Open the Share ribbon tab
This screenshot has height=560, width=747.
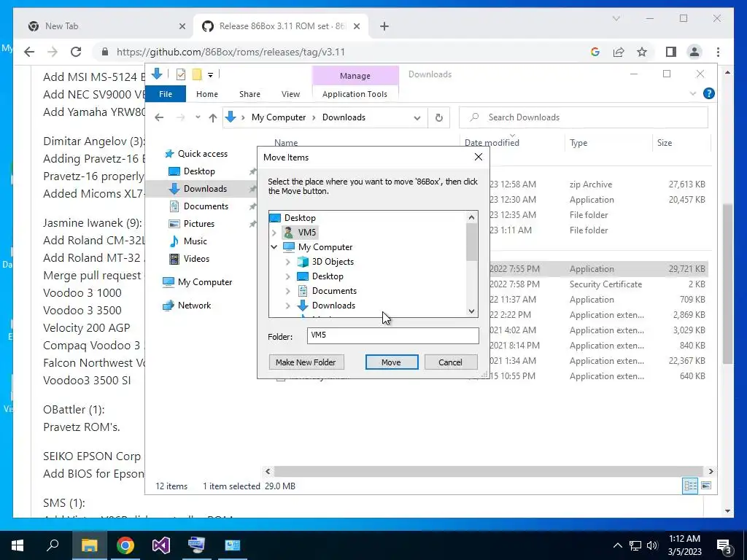point(249,94)
